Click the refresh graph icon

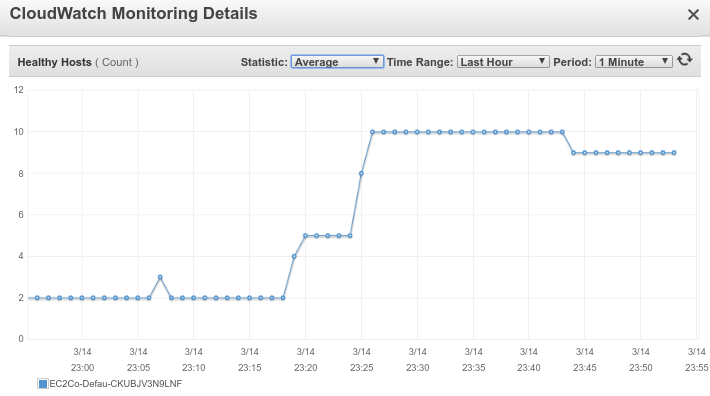[x=684, y=60]
